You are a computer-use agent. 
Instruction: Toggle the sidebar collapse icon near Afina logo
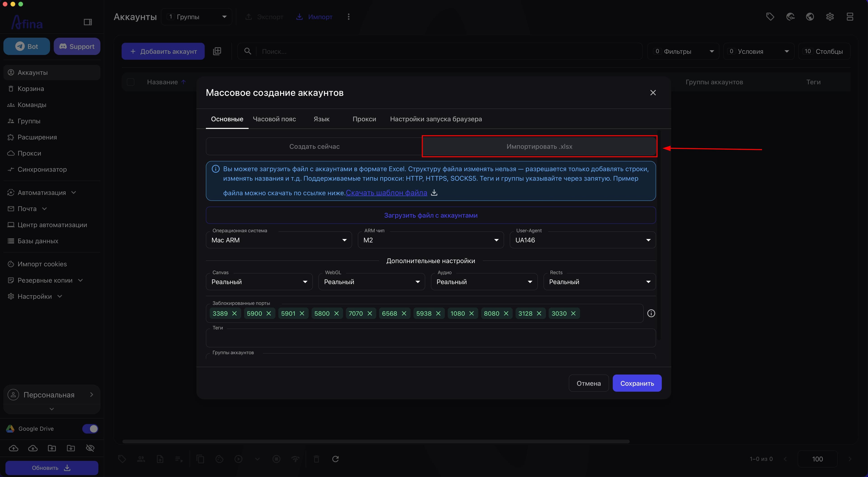[88, 22]
